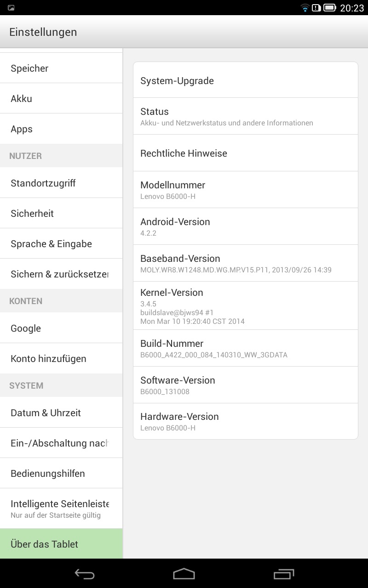368x588 pixels.
Task: Tap the Build-Nummer entry
Action: tap(246, 348)
